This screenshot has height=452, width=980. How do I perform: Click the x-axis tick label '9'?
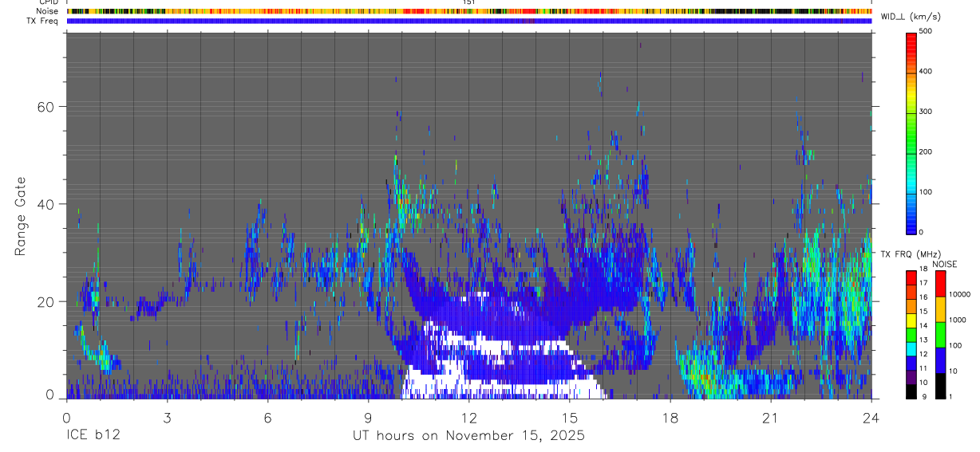click(x=368, y=418)
